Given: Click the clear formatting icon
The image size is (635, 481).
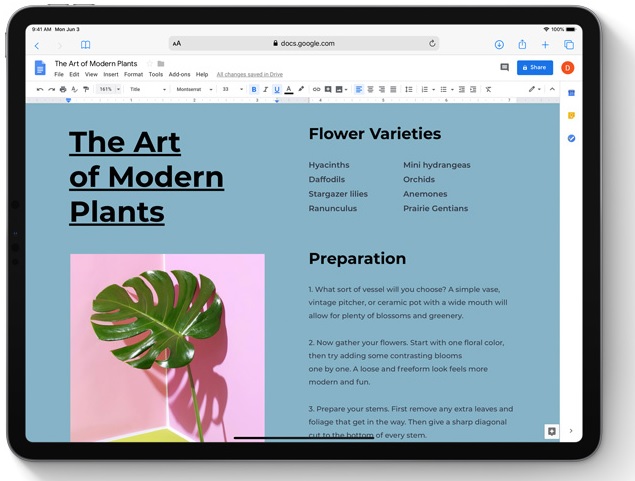Looking at the screenshot, I should (488, 90).
